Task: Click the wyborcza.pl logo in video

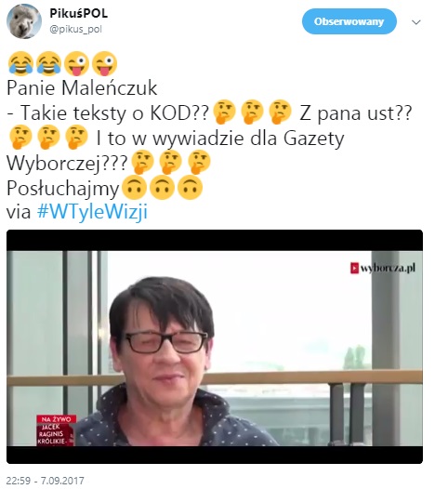Action: (383, 268)
